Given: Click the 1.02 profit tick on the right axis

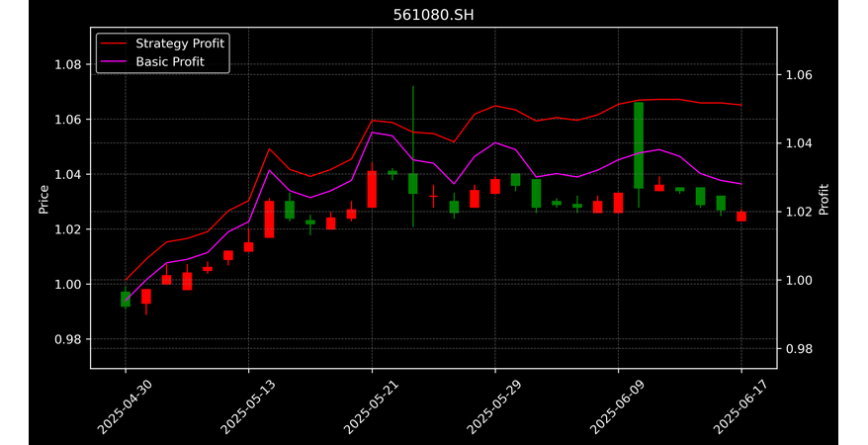Looking at the screenshot, I should (799, 212).
